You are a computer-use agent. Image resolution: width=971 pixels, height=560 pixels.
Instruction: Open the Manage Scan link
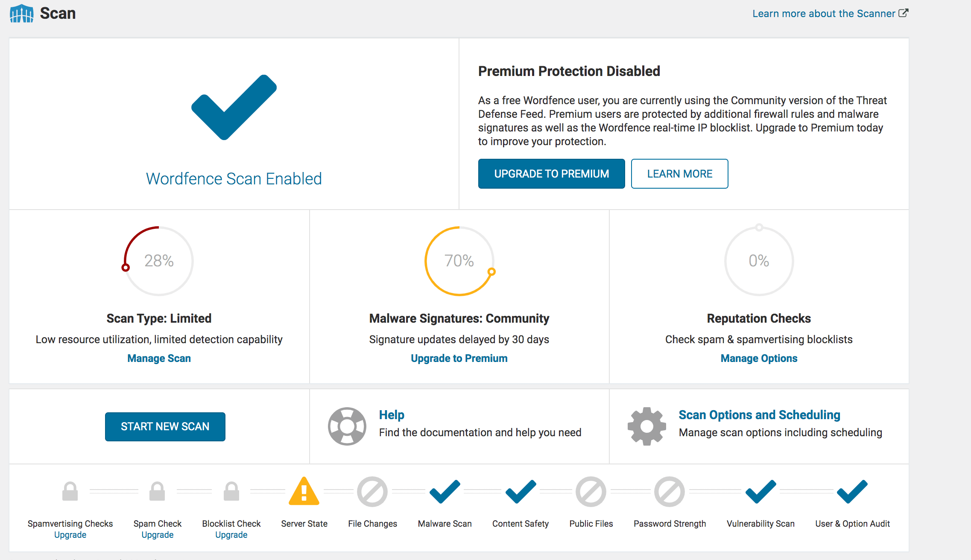click(158, 358)
